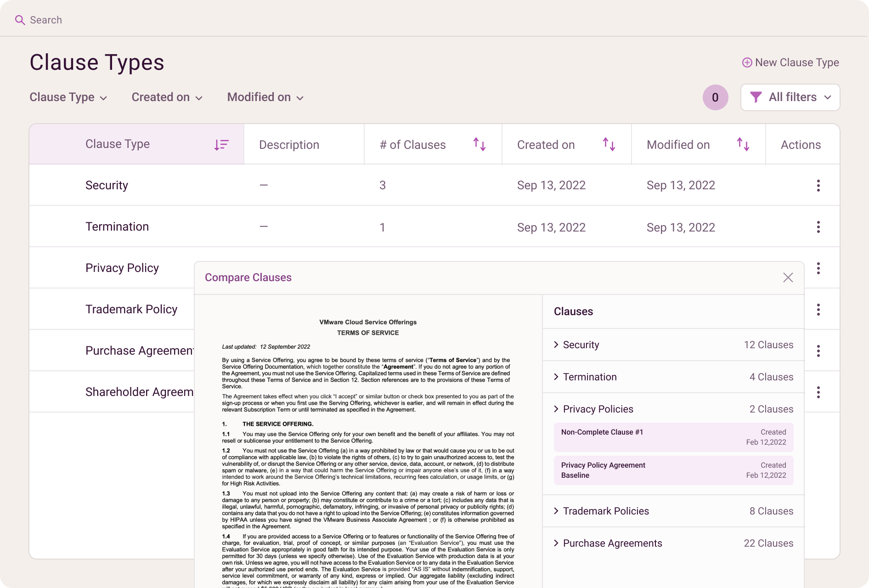Create a New Clause Type
Viewport: 869px width, 588px height.
790,62
